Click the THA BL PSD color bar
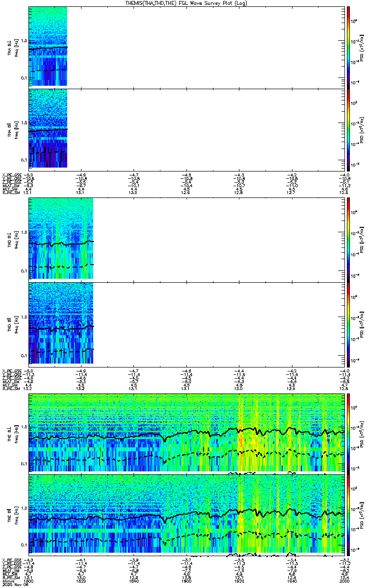The width and height of the screenshot is (368, 588). [x=348, y=47]
